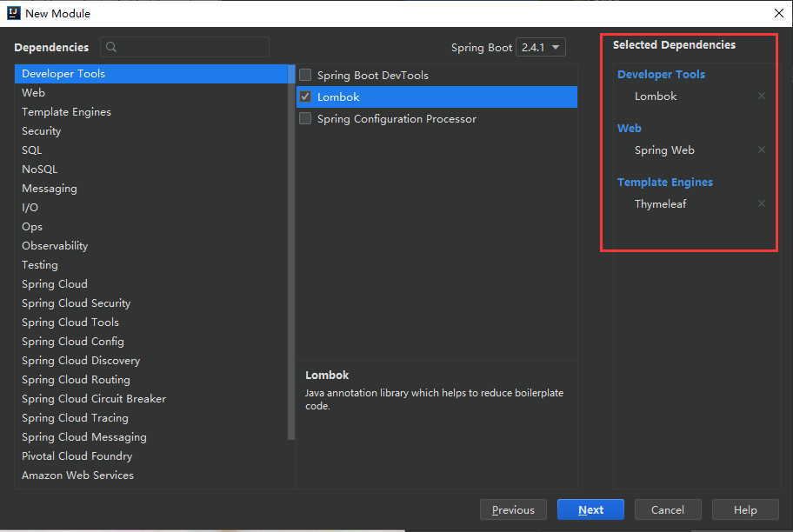Viewport: 793px width, 532px height.
Task: Cancel the New Module wizard
Action: (668, 509)
